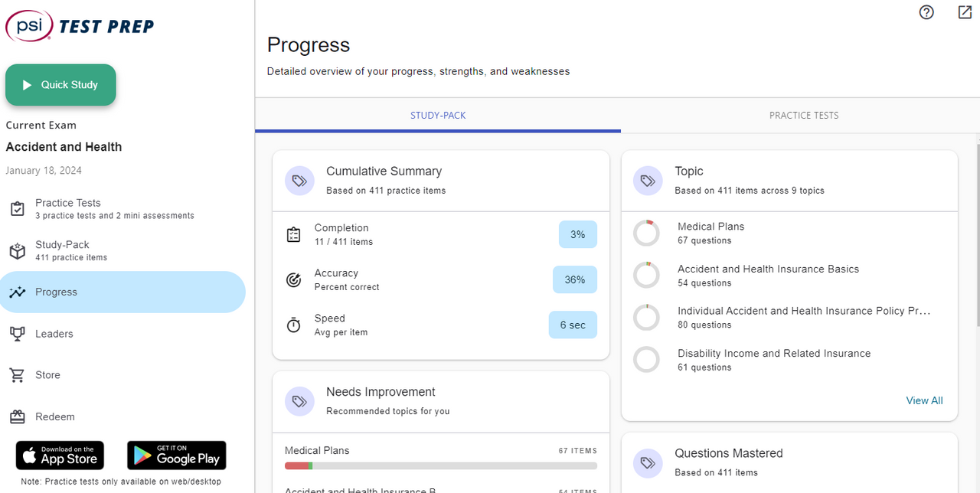
Task: Open the external link icon at top right
Action: coord(965,12)
